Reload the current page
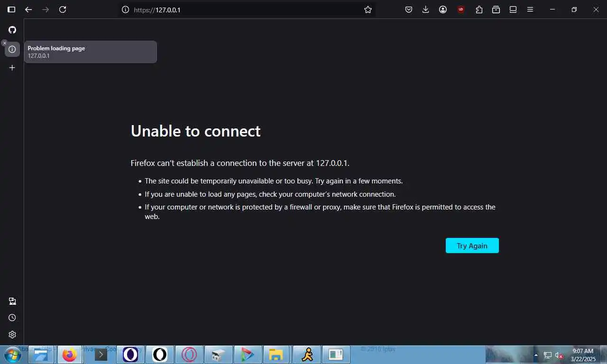607x364 pixels. coord(63,9)
